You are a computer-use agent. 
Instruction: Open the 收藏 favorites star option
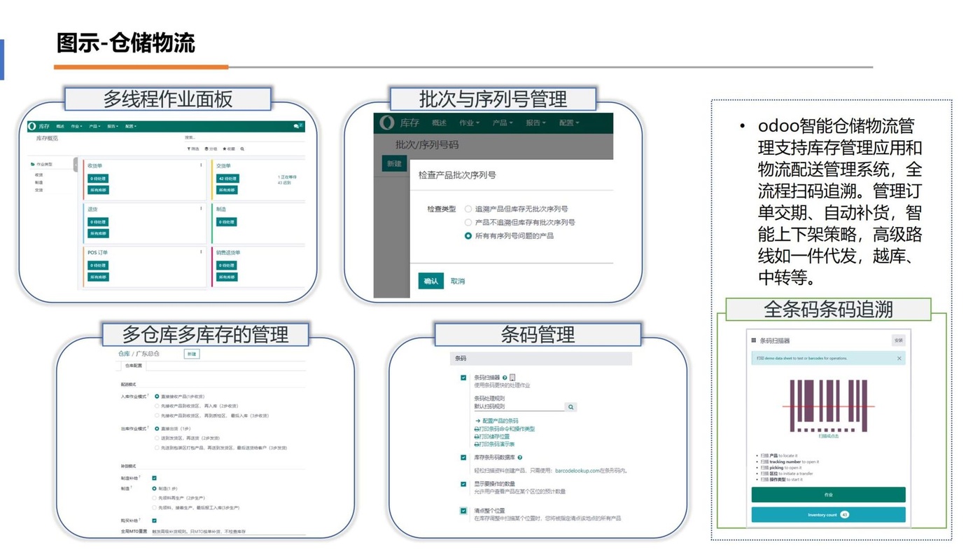(229, 149)
